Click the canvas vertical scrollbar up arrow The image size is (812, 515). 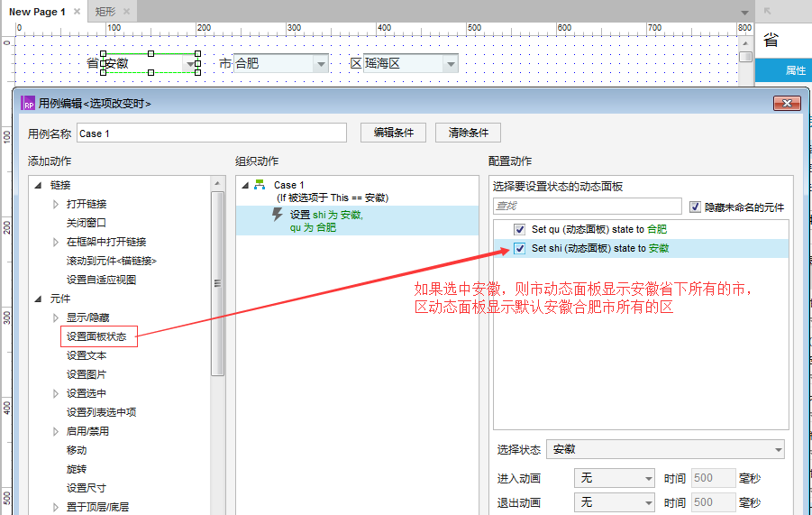(x=745, y=43)
